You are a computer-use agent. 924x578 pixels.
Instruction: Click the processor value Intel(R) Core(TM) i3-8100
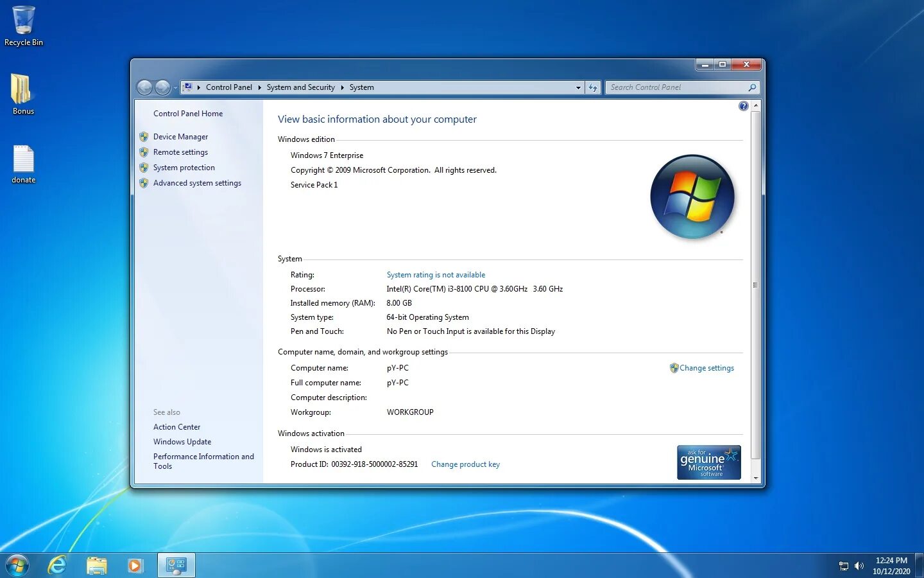pyautogui.click(x=474, y=289)
